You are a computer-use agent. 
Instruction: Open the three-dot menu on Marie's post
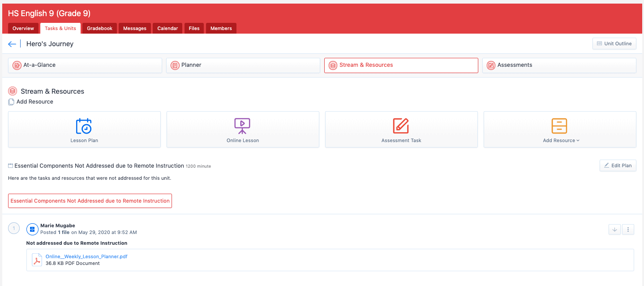point(628,230)
